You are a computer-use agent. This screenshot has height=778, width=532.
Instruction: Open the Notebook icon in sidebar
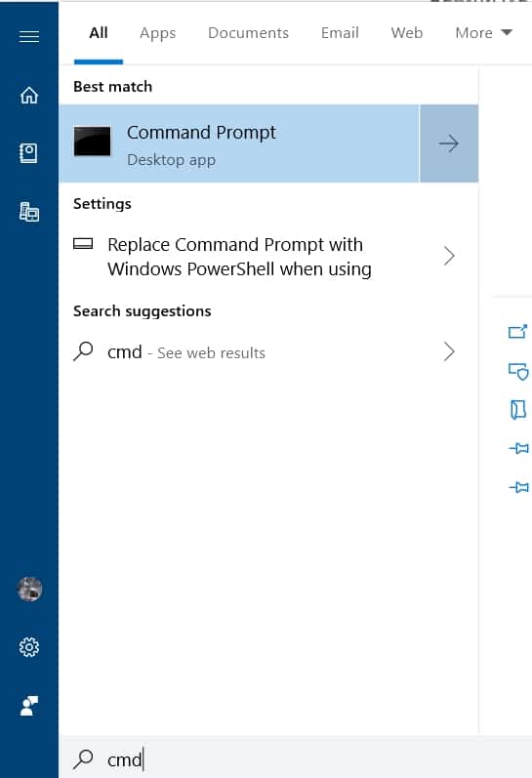click(x=28, y=153)
